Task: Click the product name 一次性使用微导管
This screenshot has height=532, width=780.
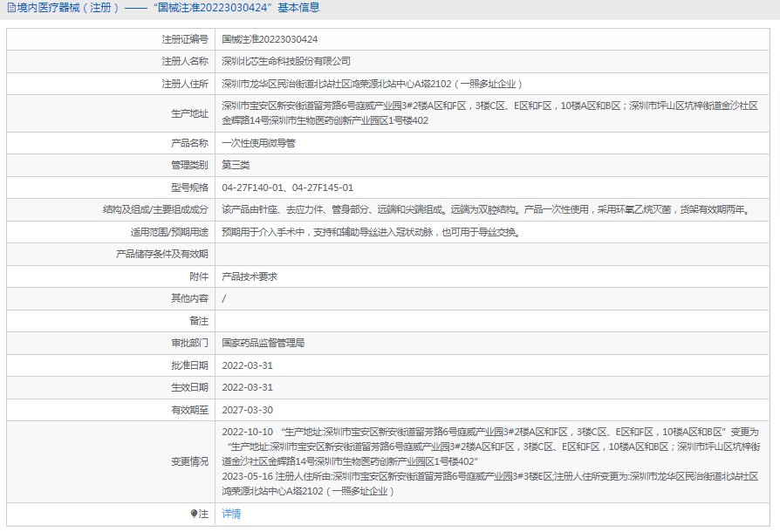Action: 258,142
